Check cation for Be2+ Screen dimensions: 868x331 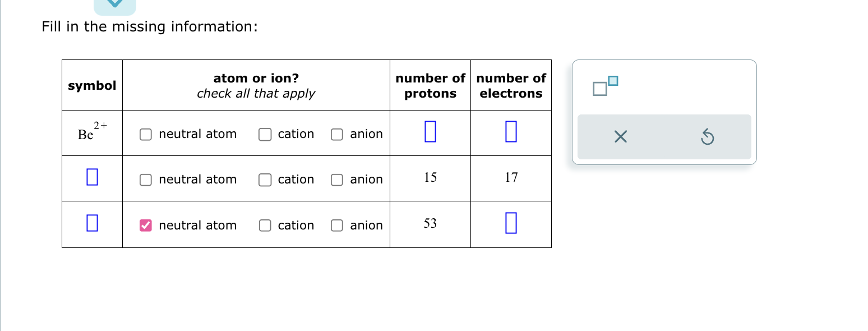click(x=264, y=134)
